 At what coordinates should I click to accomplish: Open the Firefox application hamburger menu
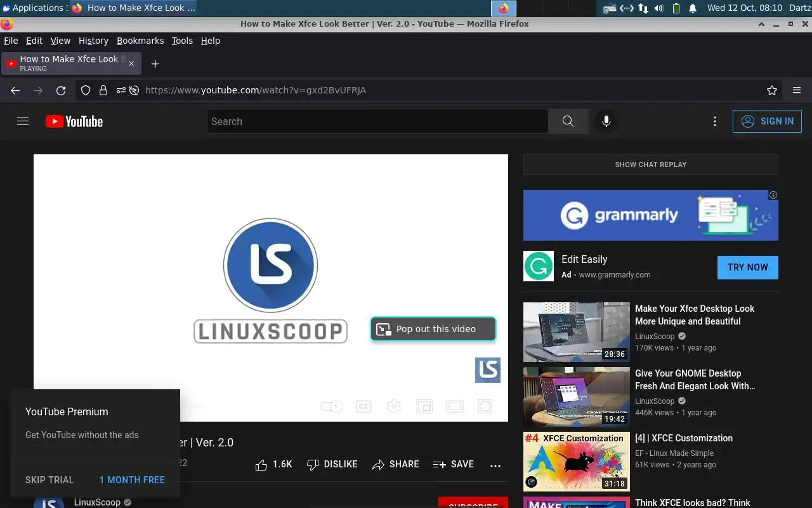(797, 90)
